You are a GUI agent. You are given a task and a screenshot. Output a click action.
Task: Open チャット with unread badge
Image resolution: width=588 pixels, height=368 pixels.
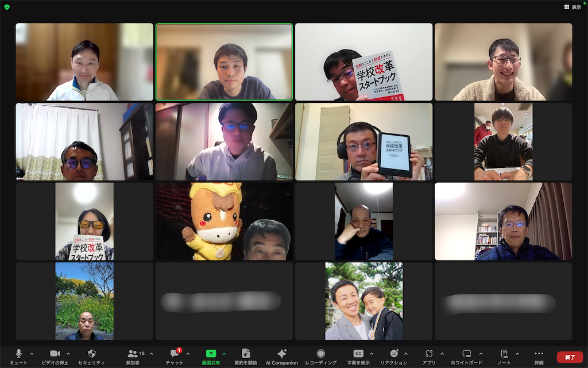pyautogui.click(x=175, y=353)
